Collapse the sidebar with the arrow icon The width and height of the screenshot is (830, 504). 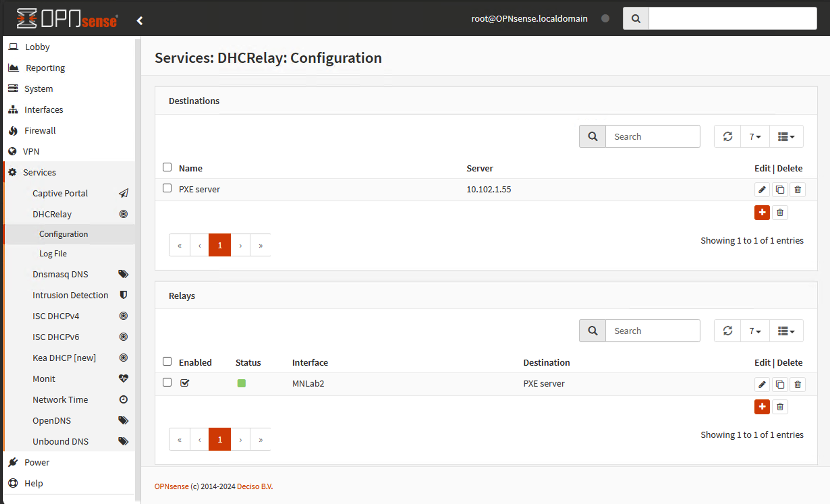click(x=140, y=21)
